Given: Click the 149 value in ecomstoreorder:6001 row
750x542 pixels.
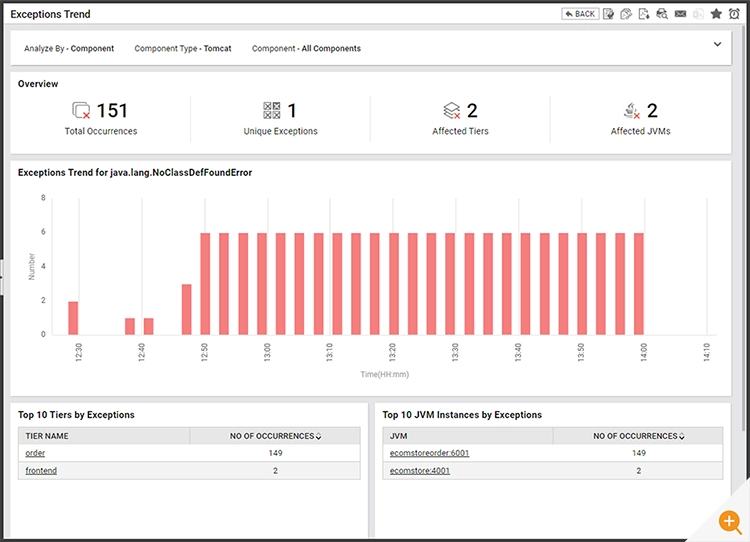Looking at the screenshot, I should [639, 453].
